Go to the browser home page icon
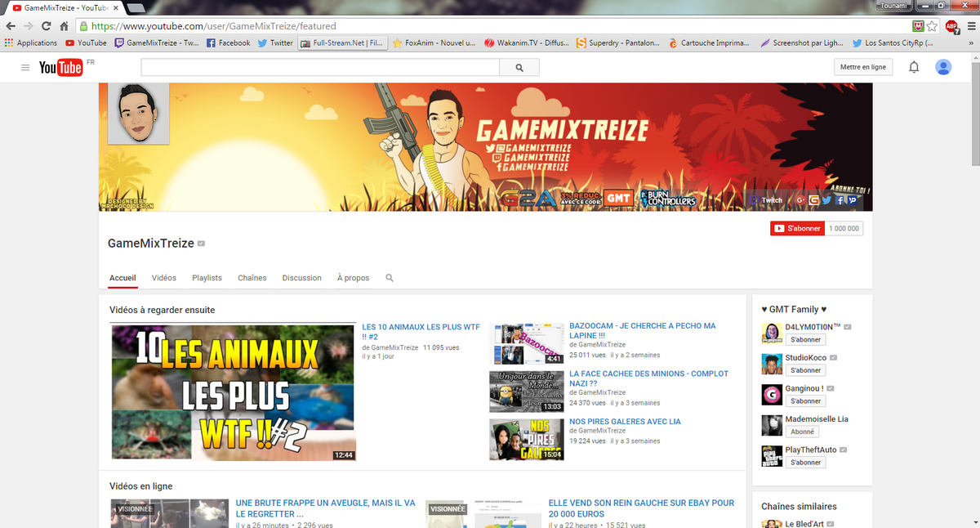 pos(65,26)
